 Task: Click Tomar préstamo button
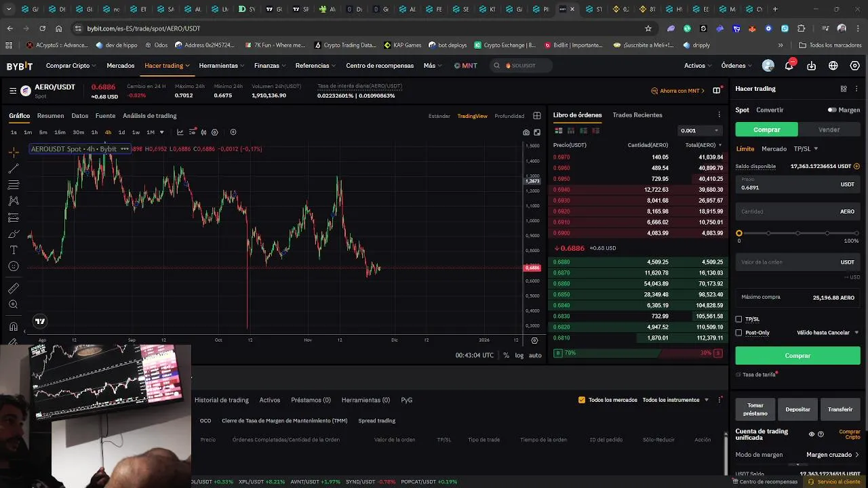tap(755, 409)
